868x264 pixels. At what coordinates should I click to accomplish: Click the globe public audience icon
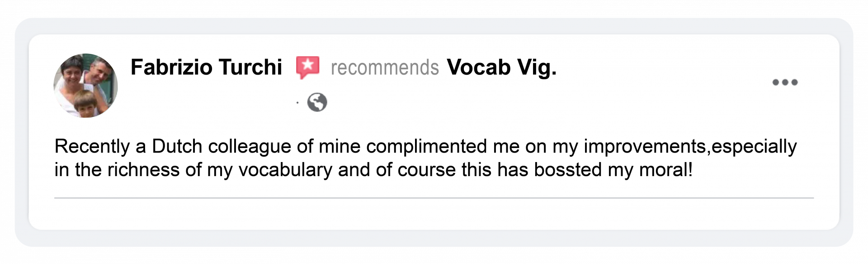pos(317,102)
